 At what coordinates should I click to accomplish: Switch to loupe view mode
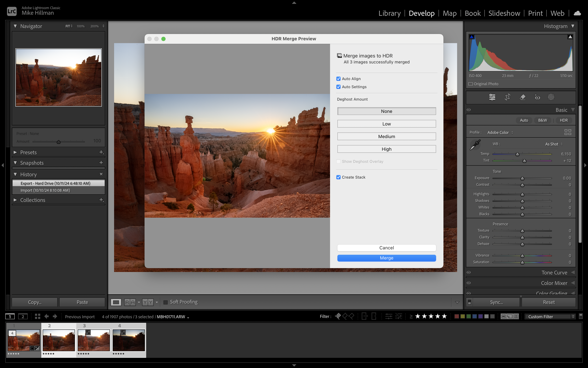[116, 302]
